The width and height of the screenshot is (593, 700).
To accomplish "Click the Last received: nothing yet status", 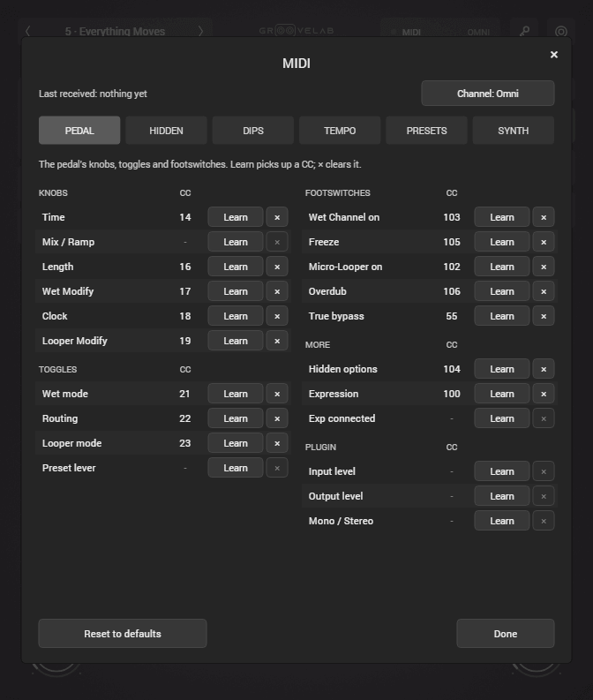I will coord(93,94).
